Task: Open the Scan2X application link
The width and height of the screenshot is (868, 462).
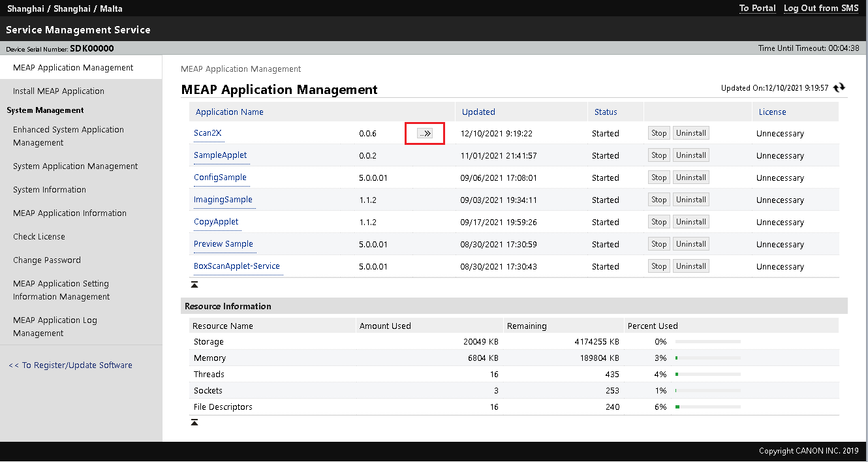Action: click(208, 133)
